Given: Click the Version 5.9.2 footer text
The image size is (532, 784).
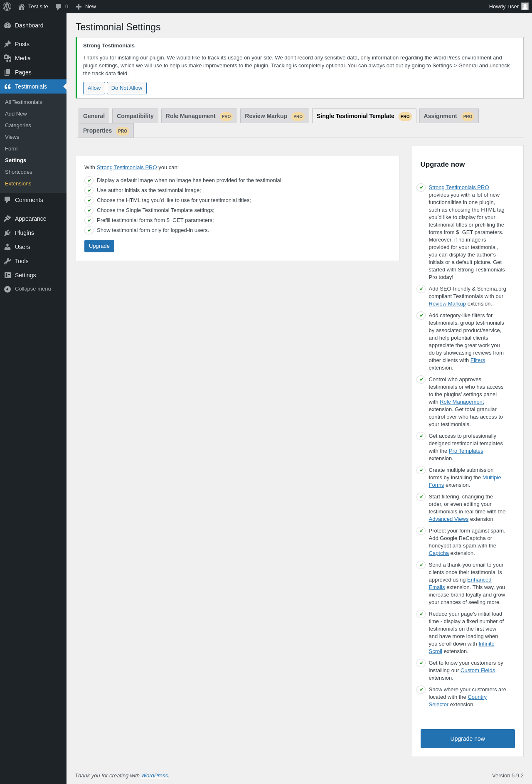Looking at the screenshot, I should point(508,776).
